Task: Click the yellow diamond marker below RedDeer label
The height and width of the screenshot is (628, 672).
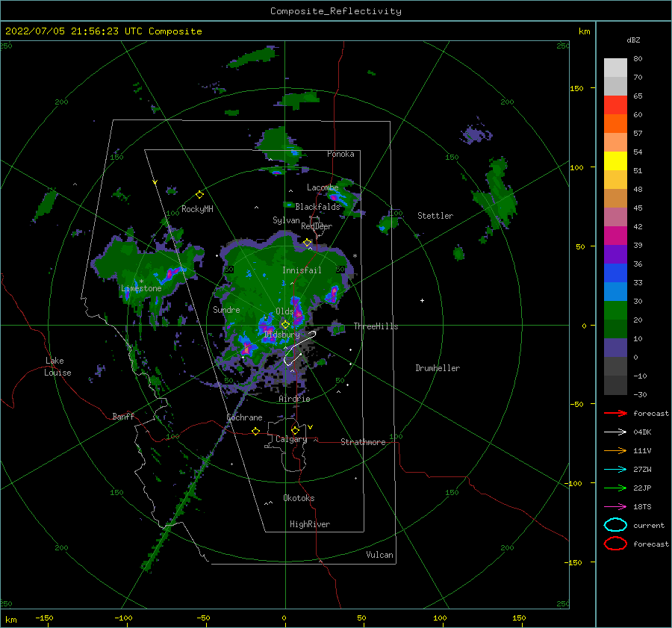Action: click(x=308, y=243)
